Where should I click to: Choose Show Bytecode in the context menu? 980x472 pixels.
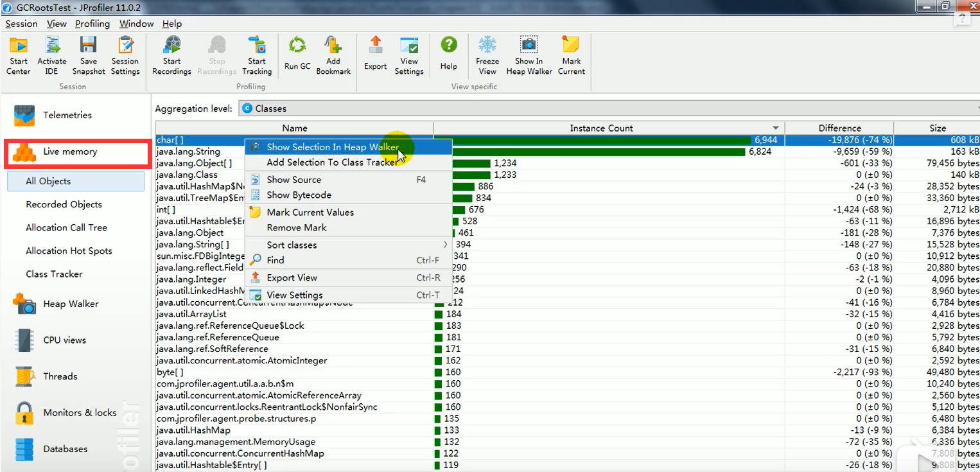pos(349,195)
